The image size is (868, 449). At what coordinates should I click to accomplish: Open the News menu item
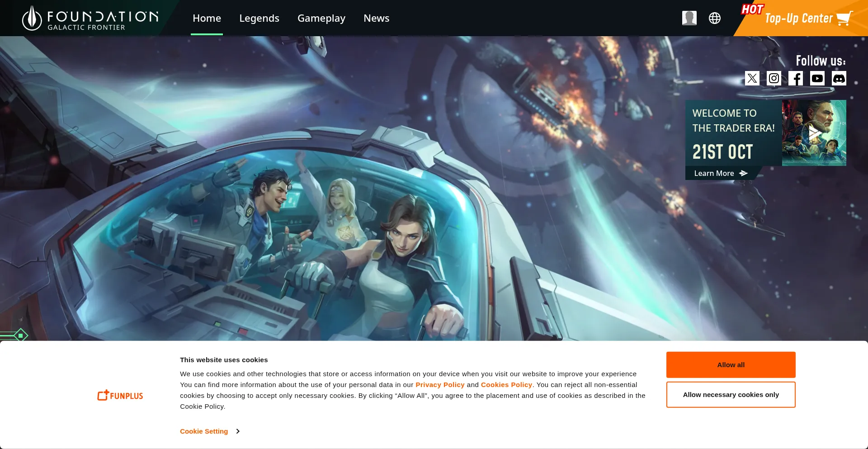(x=376, y=18)
